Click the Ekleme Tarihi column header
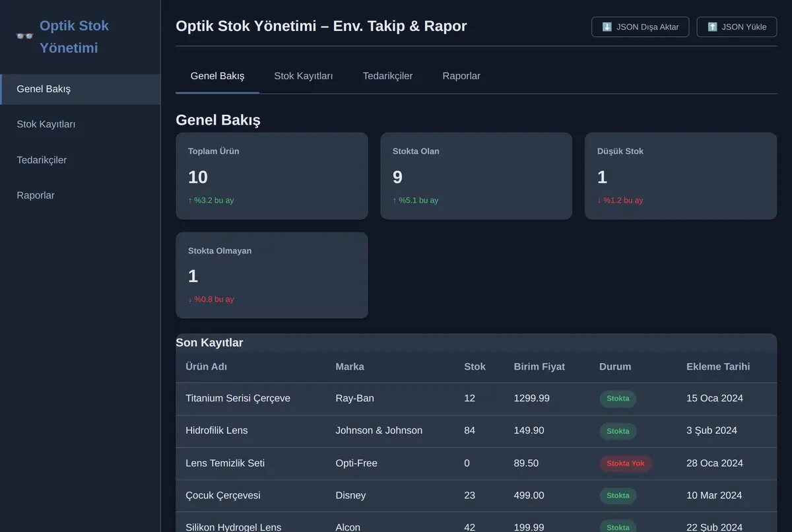792x532 pixels. pyautogui.click(x=718, y=366)
